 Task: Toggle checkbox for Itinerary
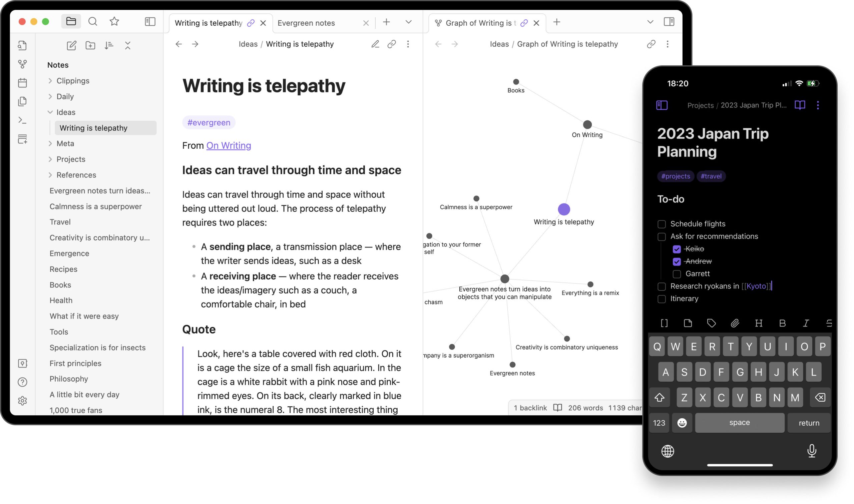(662, 298)
